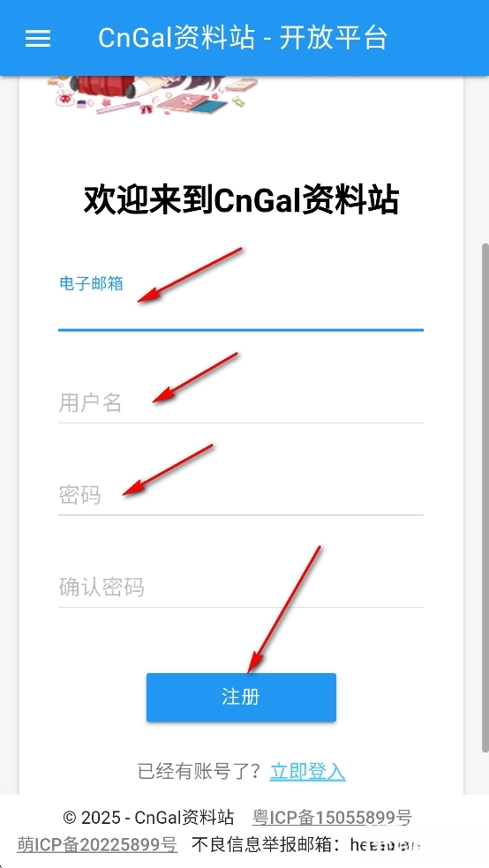Select the 用户名 username input field
489x868 pixels.
(x=241, y=403)
